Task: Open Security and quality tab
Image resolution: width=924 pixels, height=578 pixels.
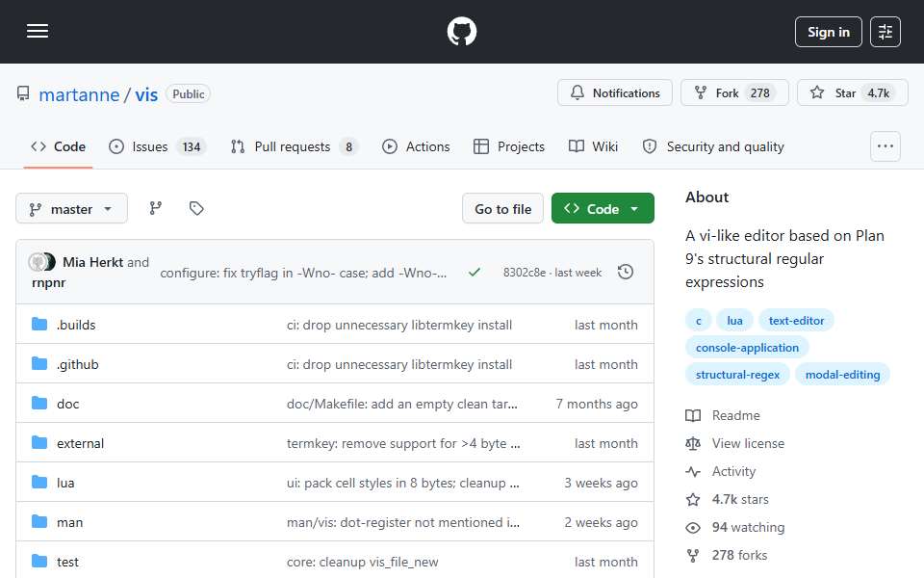Action: [x=713, y=146]
